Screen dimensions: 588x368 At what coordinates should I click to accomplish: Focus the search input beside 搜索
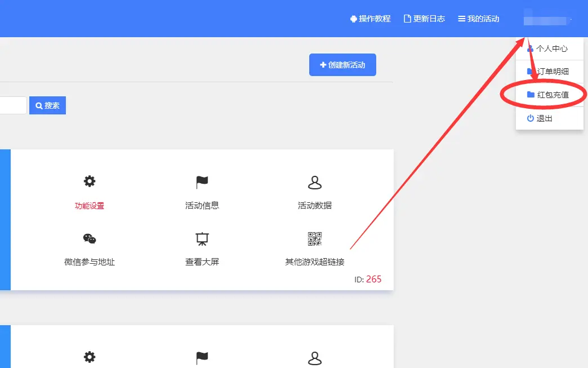point(12,105)
